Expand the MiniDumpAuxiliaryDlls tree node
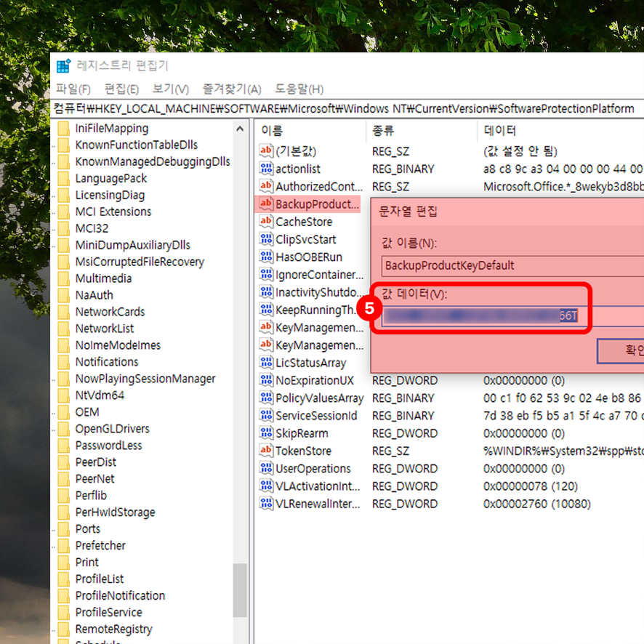This screenshot has height=644, width=644. pos(53,246)
